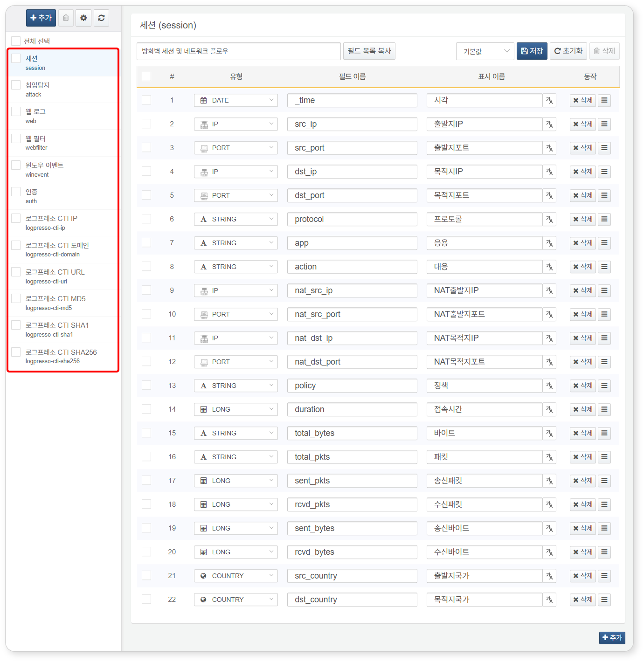Click reorder handle for nat_src_ip row
This screenshot has width=644, height=662.
[x=604, y=290]
